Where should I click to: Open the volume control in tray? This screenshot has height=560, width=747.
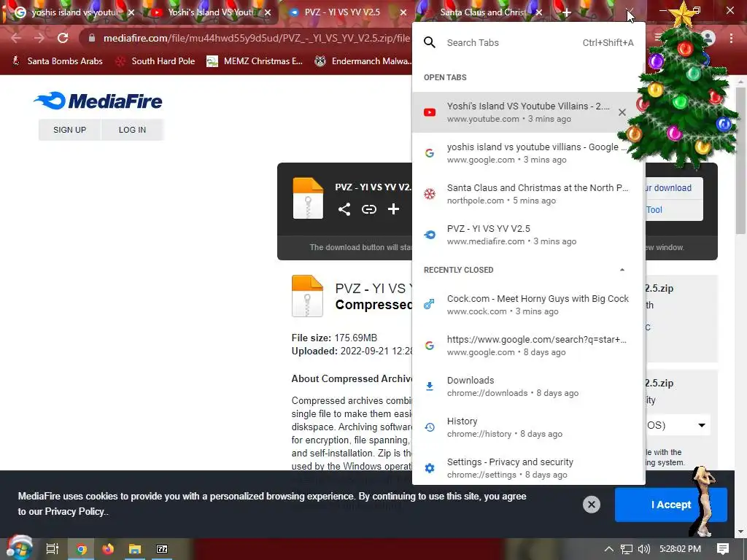click(644, 549)
